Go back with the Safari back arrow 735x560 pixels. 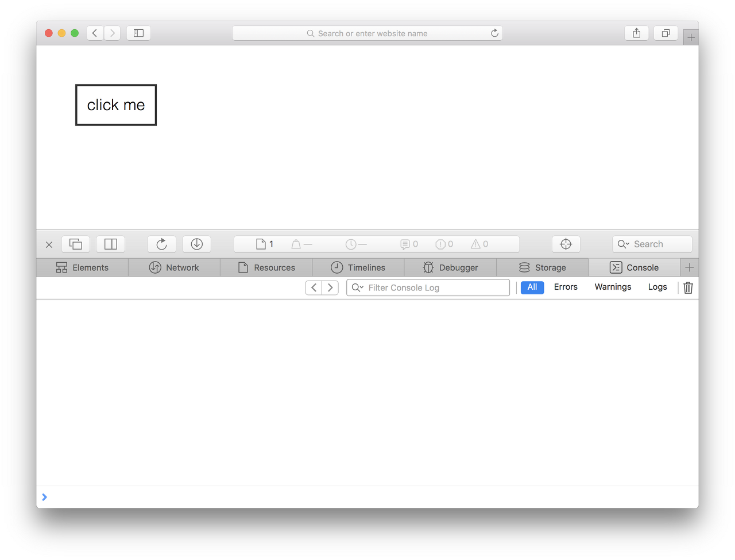tap(95, 33)
